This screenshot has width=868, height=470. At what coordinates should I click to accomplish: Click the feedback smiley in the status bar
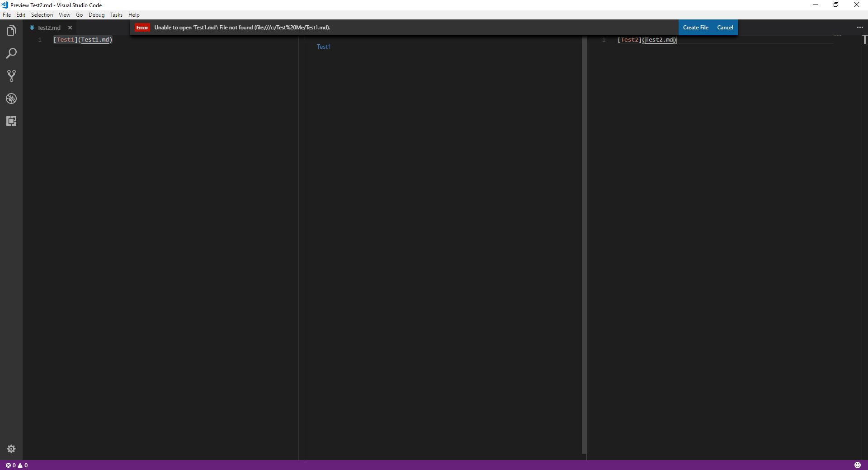pos(858,465)
